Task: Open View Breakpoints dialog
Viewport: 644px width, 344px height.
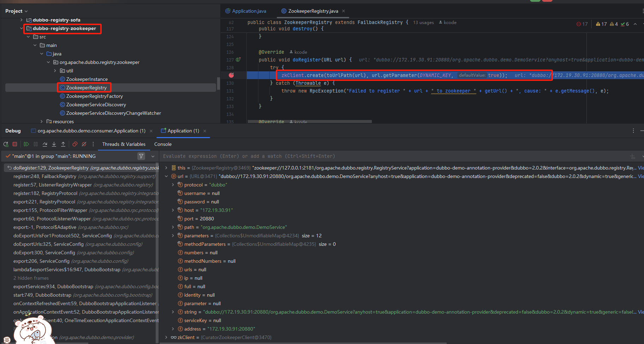Action: click(75, 144)
